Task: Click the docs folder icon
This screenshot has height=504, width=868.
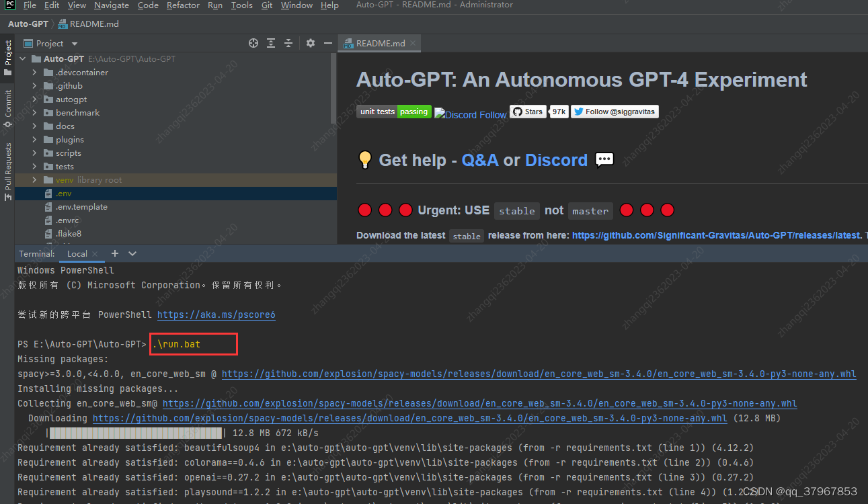Action: 48,126
